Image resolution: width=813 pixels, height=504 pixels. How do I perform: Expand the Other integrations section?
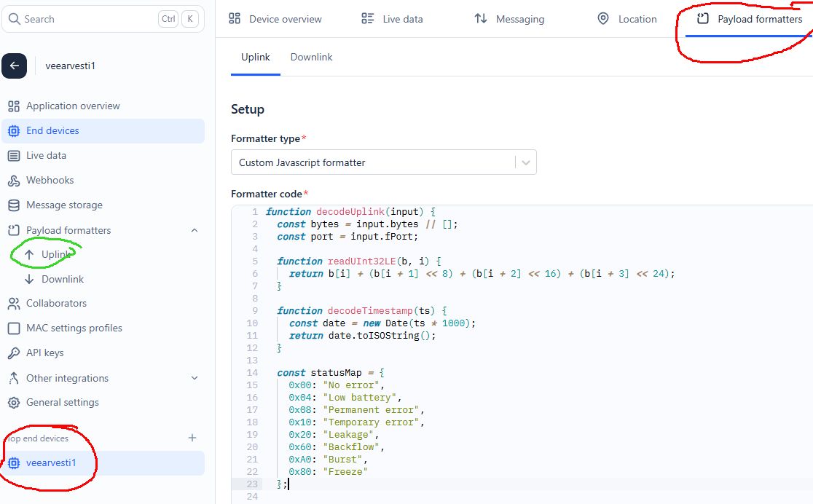click(194, 378)
